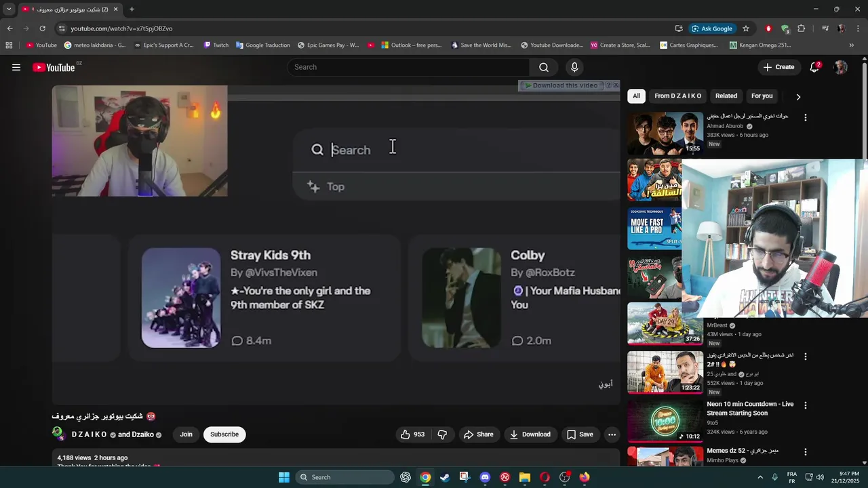Open options for Neon 10 min Countdown
The image size is (868, 488).
[806, 405]
